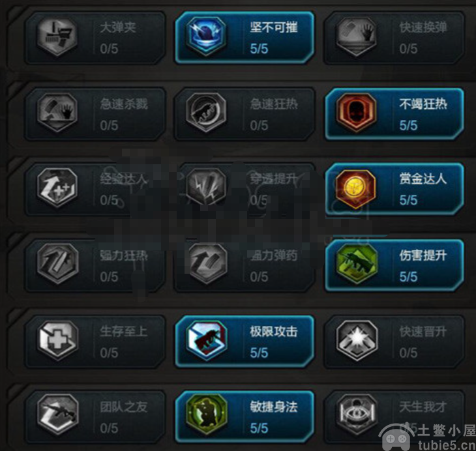476x451 pixels.
Task: Click the 强力弹药 arrow magazine icon
Action: (x=208, y=264)
